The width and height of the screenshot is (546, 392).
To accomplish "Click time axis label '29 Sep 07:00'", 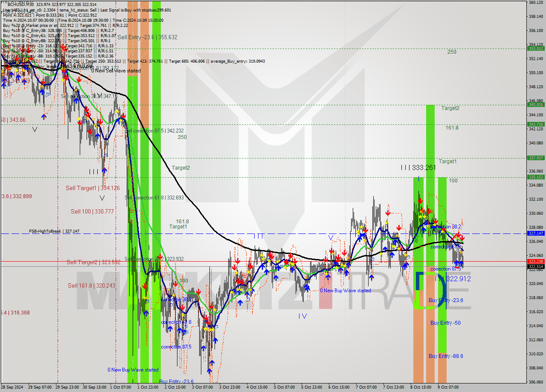I will click(x=41, y=387).
